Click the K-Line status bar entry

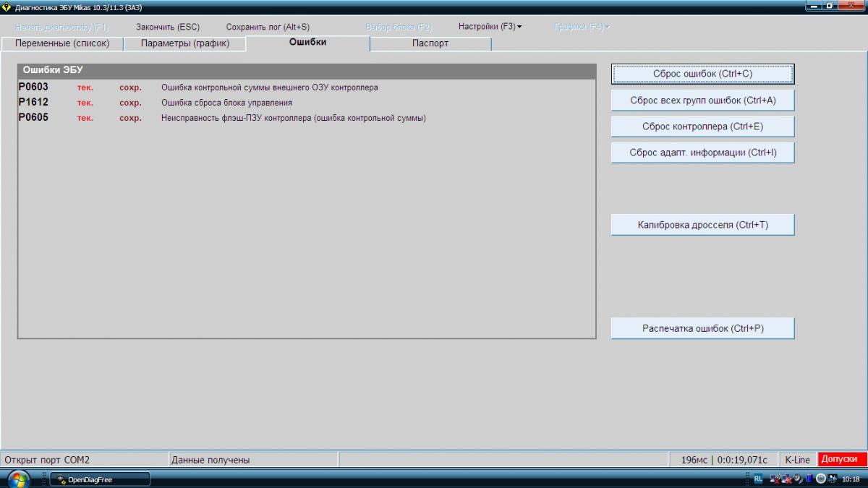click(798, 460)
